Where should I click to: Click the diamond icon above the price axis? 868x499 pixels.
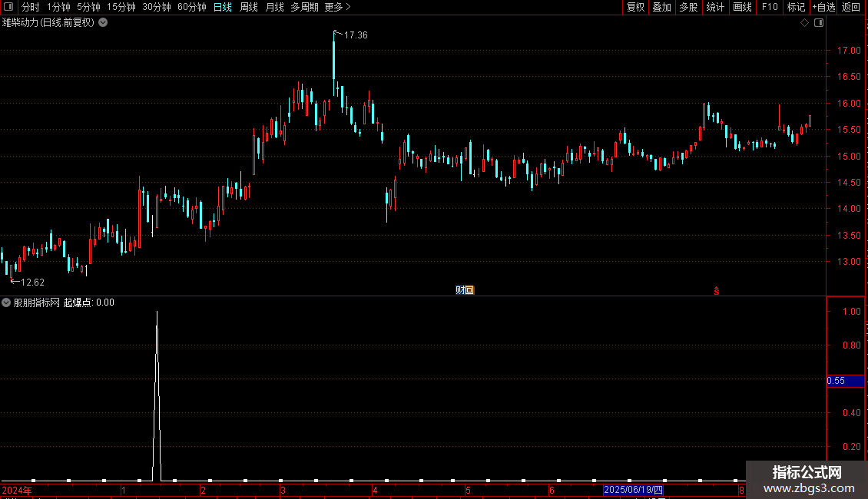click(x=805, y=23)
